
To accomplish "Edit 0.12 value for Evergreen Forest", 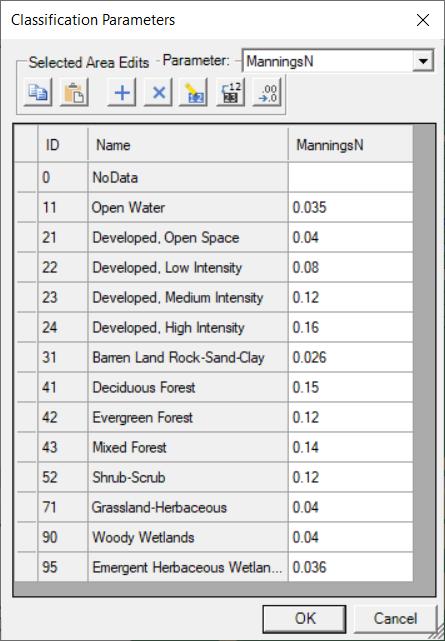I will pos(351,417).
